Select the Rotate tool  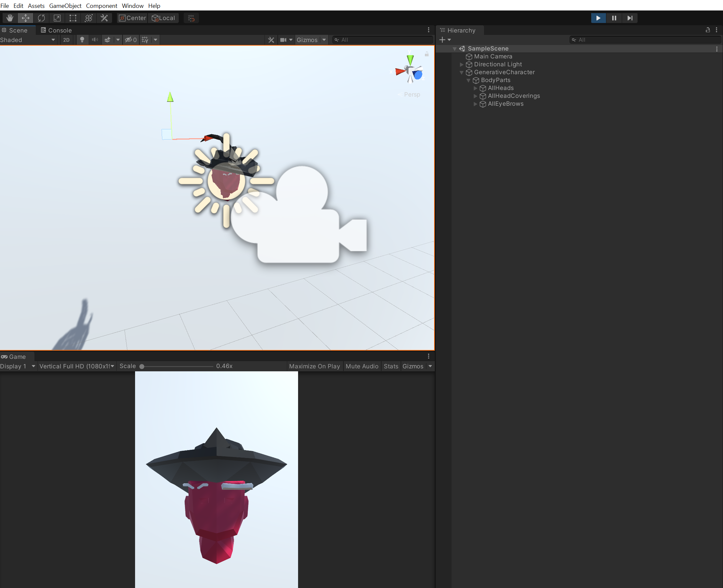41,18
